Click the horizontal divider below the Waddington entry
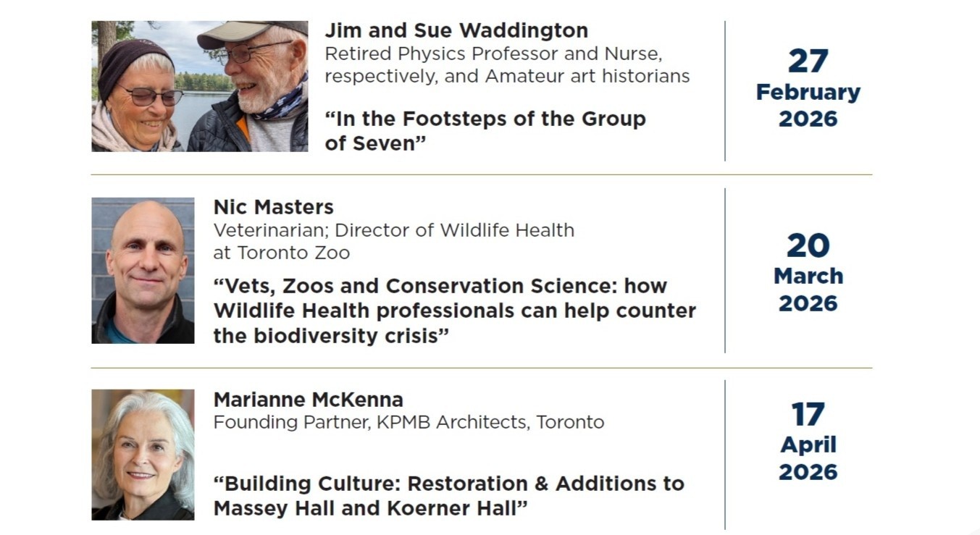This screenshot has width=980, height=535. click(x=481, y=175)
